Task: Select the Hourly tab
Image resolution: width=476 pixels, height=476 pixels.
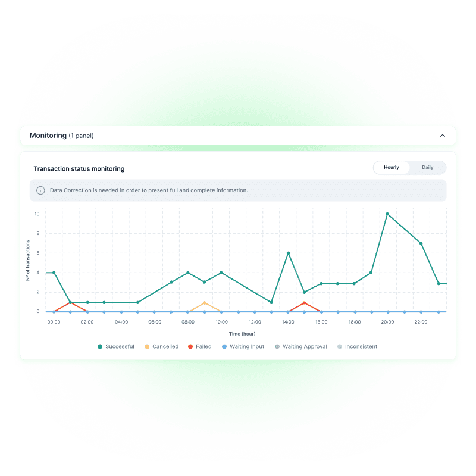Action: 391,167
